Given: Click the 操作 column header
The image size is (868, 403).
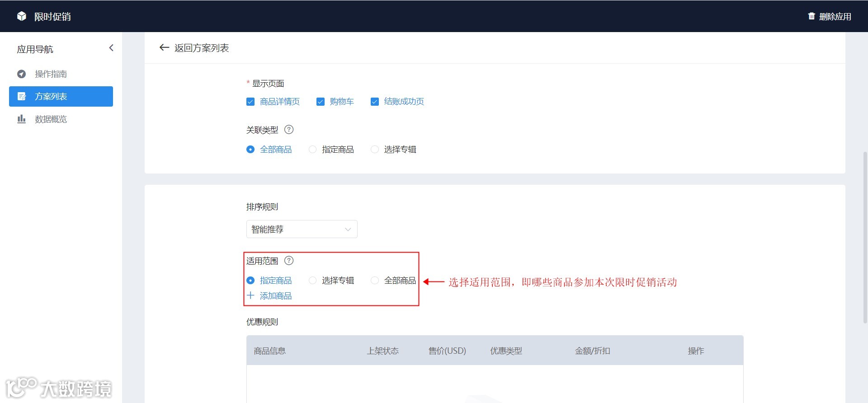Looking at the screenshot, I should (x=696, y=351).
